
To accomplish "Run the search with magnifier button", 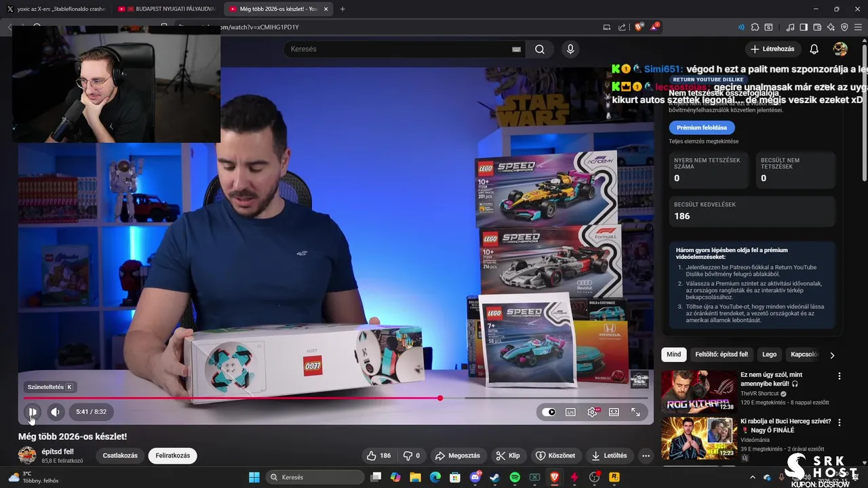I will coord(540,49).
